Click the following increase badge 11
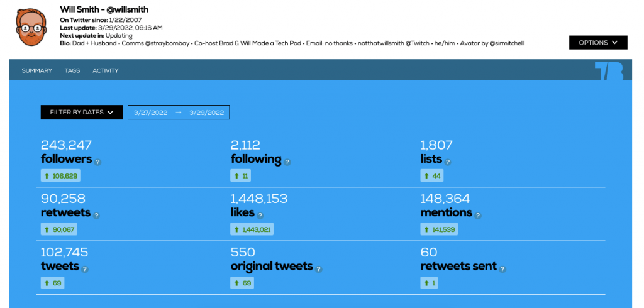Image resolution: width=644 pixels, height=308 pixels. 241,176
